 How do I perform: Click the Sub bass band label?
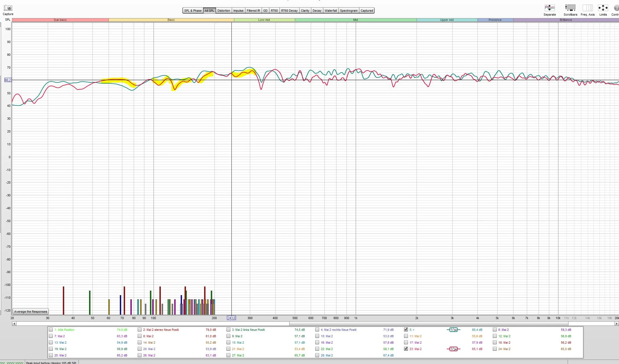coord(60,20)
